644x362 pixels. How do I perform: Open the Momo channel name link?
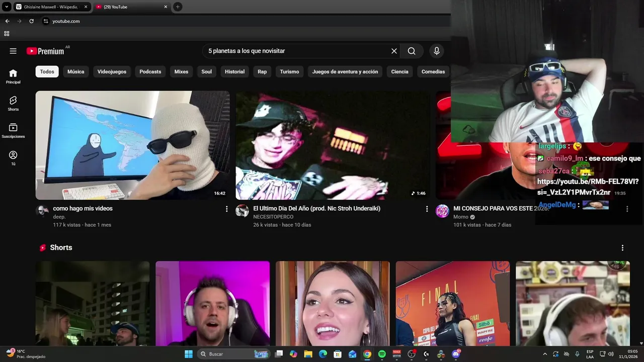click(461, 217)
